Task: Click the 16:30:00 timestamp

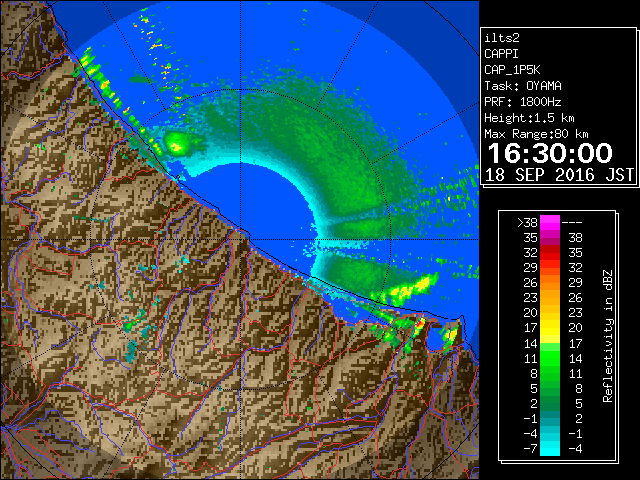Action: coord(550,153)
